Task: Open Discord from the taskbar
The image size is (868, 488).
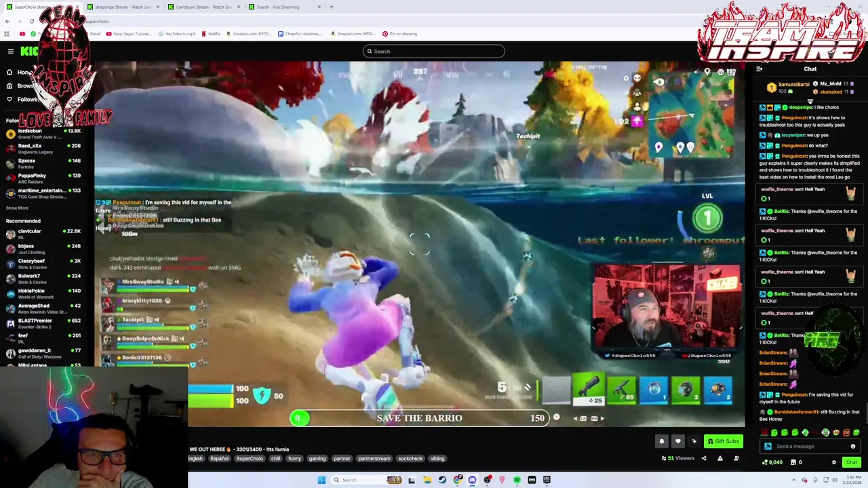Action: click(x=472, y=480)
